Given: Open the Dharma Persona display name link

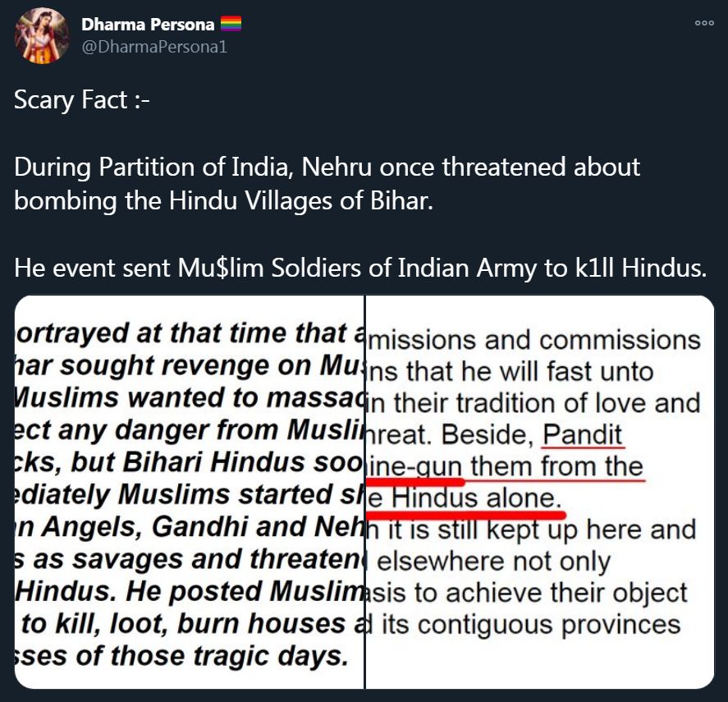Looking at the screenshot, I should click(148, 25).
